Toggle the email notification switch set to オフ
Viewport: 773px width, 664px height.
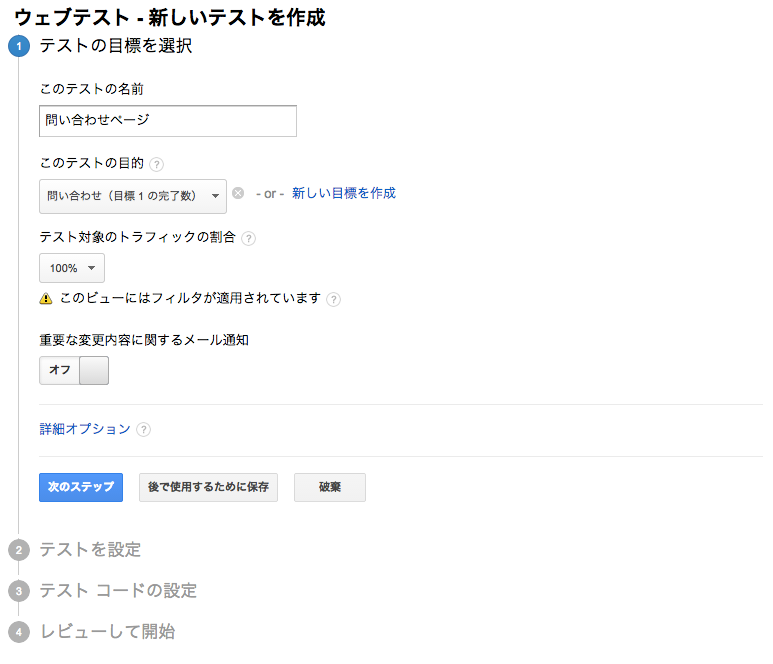pyautogui.click(x=74, y=370)
